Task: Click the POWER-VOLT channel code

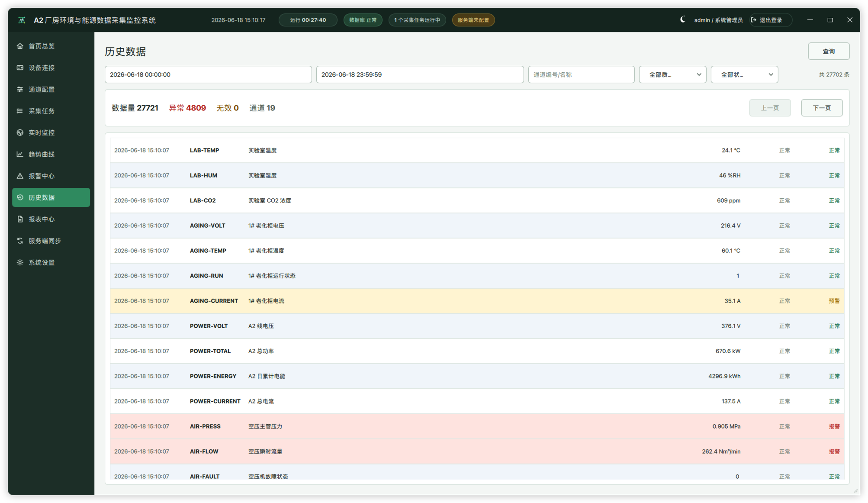Action: [209, 326]
